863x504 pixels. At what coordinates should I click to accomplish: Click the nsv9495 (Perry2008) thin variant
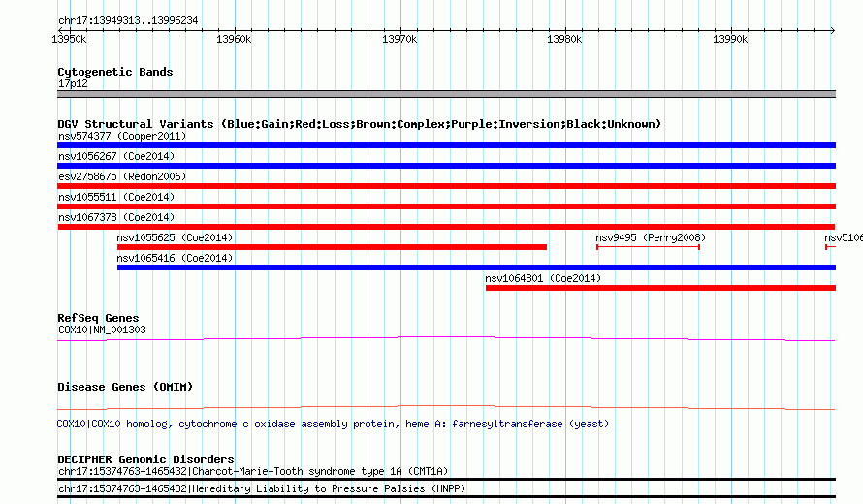point(649,247)
